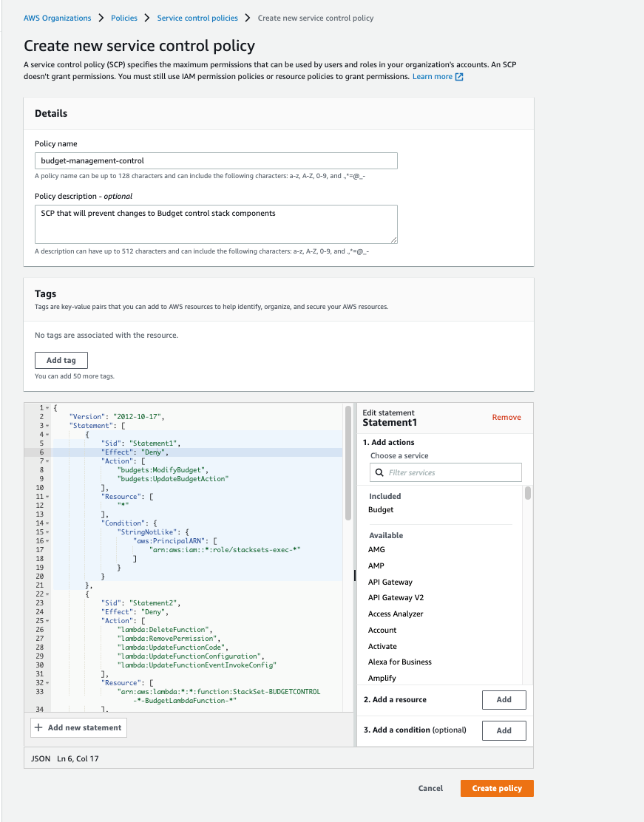This screenshot has width=644, height=822.
Task: Open the AWS Organizations breadcrumb link
Action: click(x=57, y=18)
